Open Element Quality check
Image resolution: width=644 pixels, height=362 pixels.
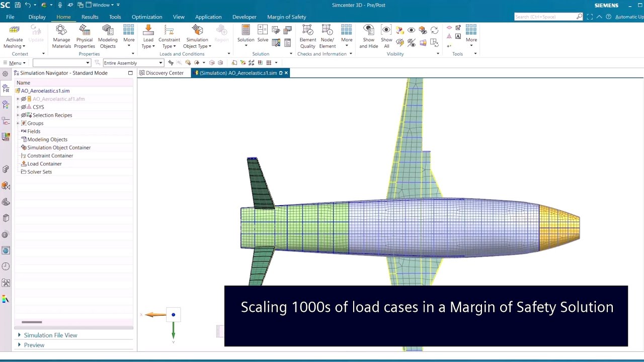pyautogui.click(x=307, y=36)
